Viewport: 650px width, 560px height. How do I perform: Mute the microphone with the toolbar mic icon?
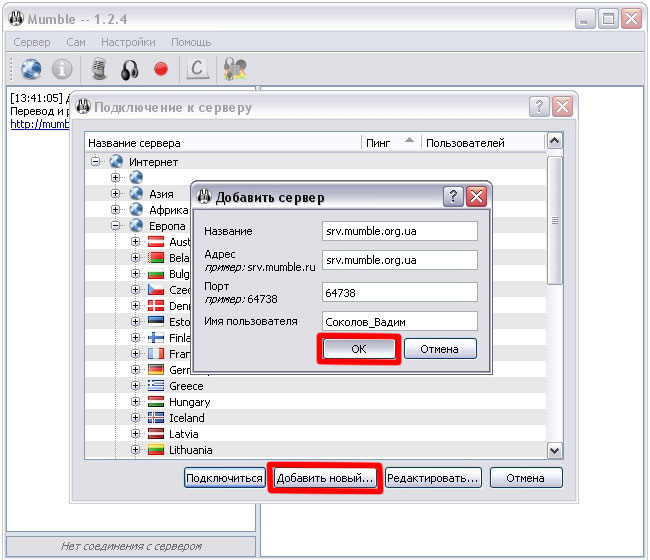coord(98,69)
